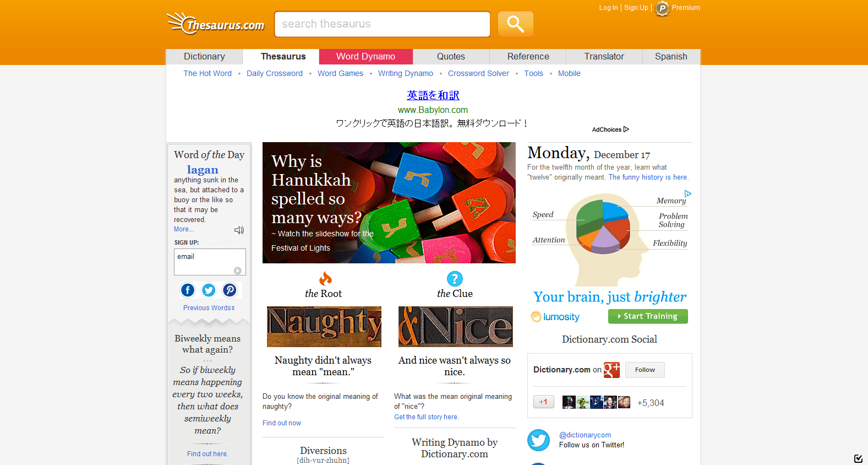Share the word via Twitter icon

(x=209, y=290)
